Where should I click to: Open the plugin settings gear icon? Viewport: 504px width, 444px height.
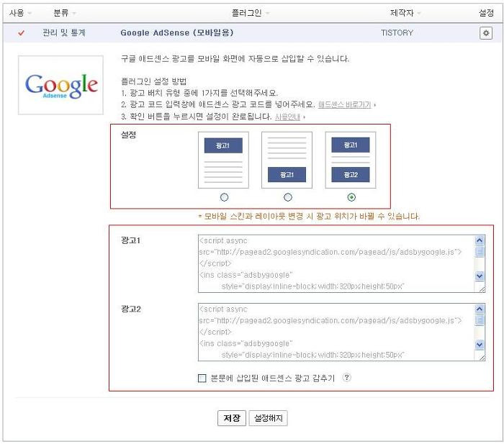(486, 33)
